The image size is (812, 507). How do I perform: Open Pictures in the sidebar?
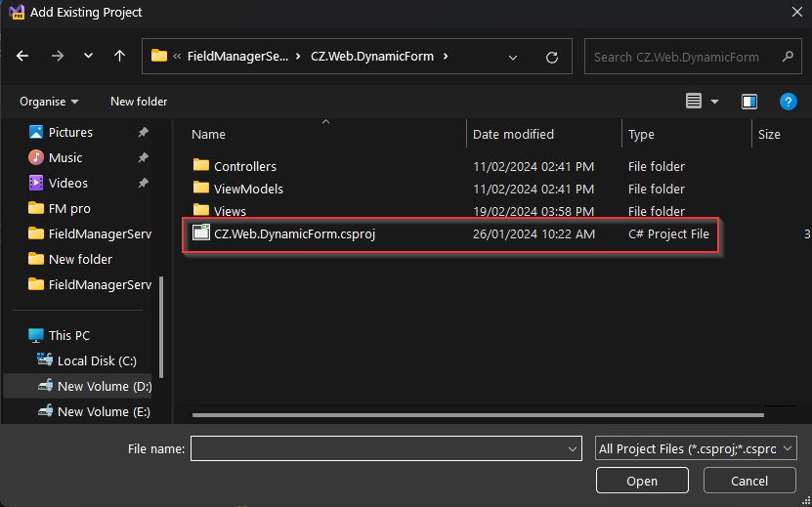click(70, 132)
